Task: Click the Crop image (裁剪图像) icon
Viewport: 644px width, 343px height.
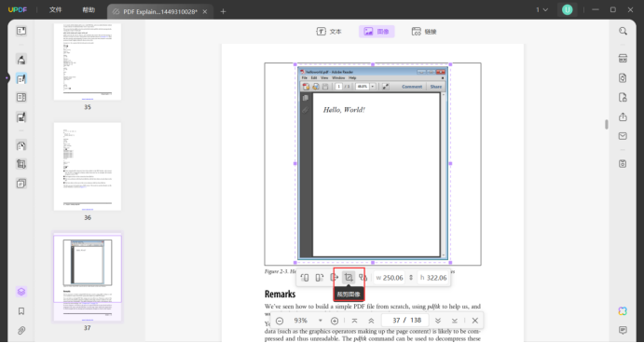Action: [x=349, y=278]
